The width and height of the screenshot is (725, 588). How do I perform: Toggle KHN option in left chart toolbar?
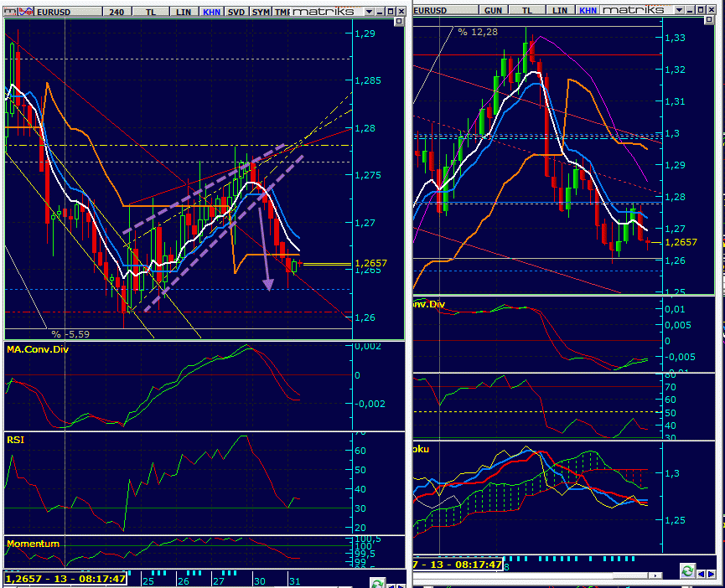pyautogui.click(x=213, y=11)
